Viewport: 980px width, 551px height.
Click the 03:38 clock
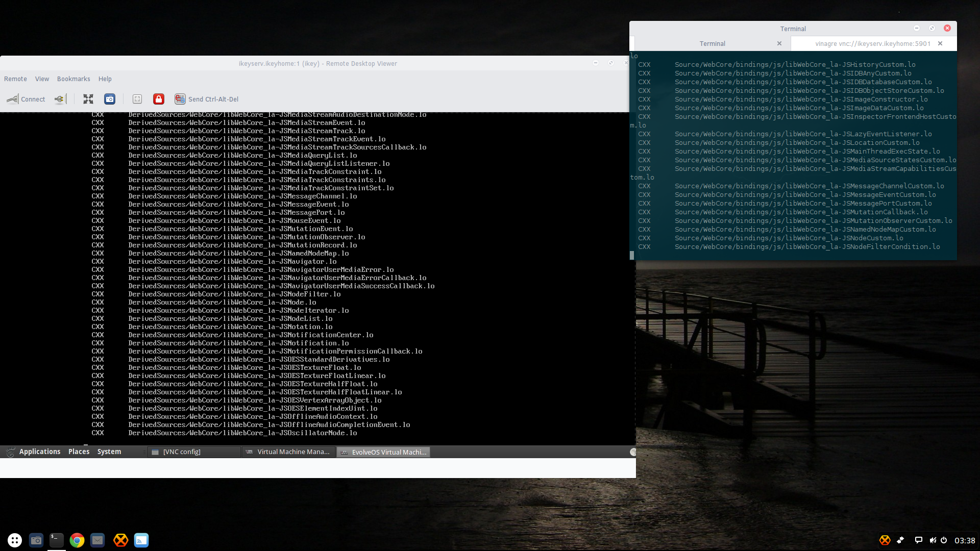point(965,540)
